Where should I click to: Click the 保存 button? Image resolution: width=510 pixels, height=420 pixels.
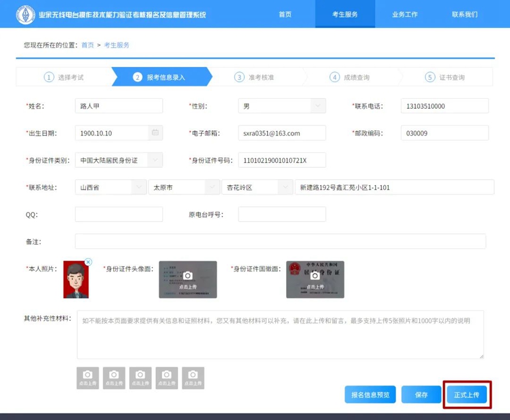click(x=421, y=394)
